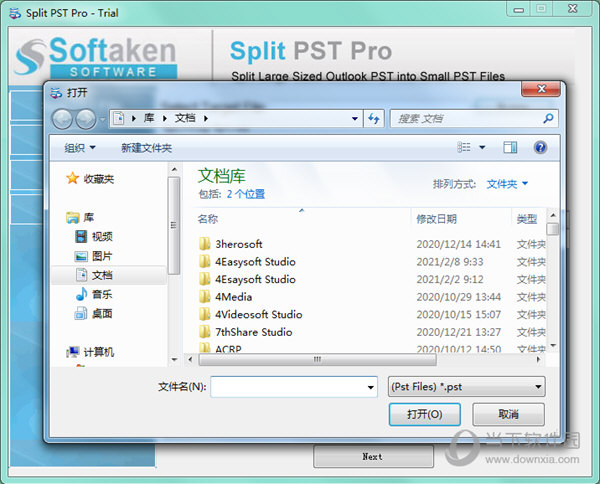Click the Split PST Pro title bar icon

[x=15, y=13]
